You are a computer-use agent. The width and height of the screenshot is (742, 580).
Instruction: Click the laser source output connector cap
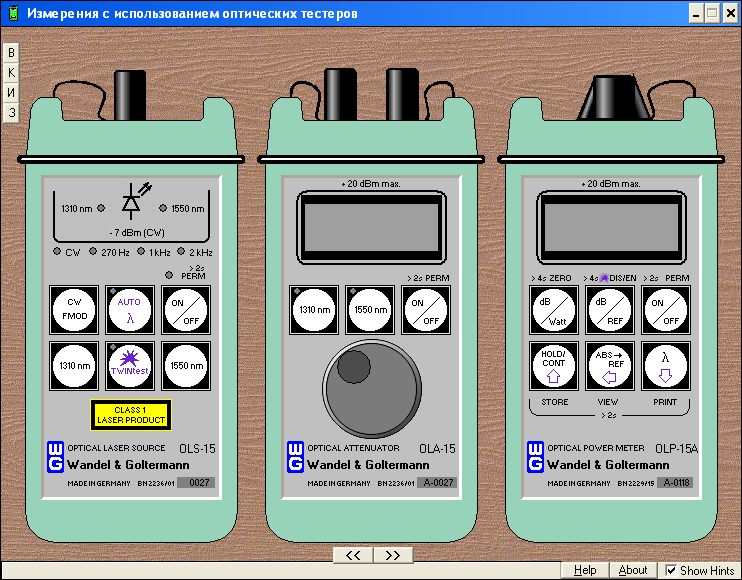130,95
